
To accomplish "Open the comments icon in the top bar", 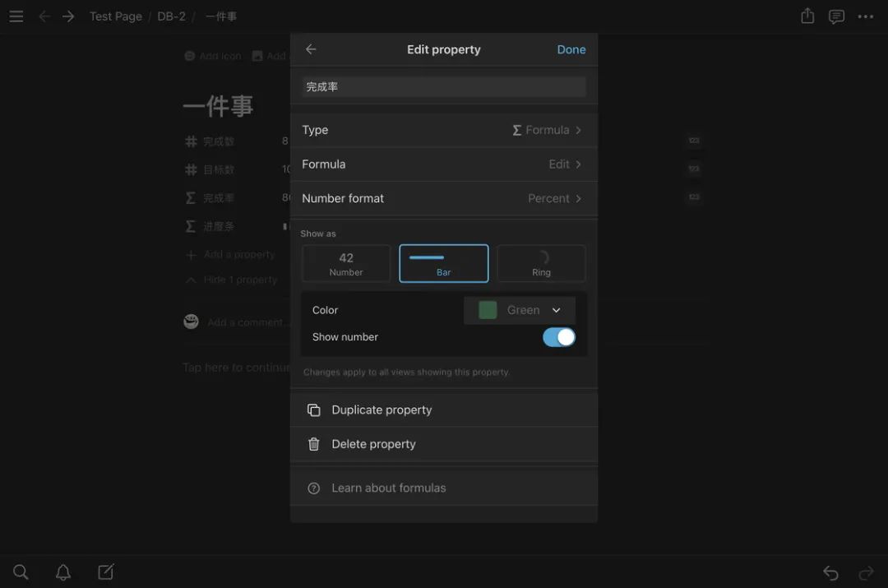I will pos(836,16).
